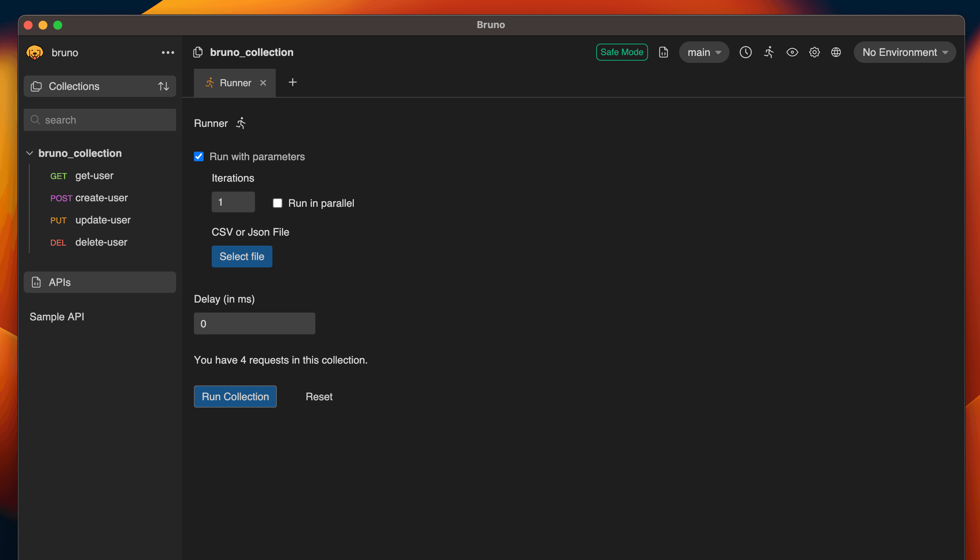Image resolution: width=980 pixels, height=560 pixels.
Task: Open the main branch dropdown
Action: click(704, 52)
